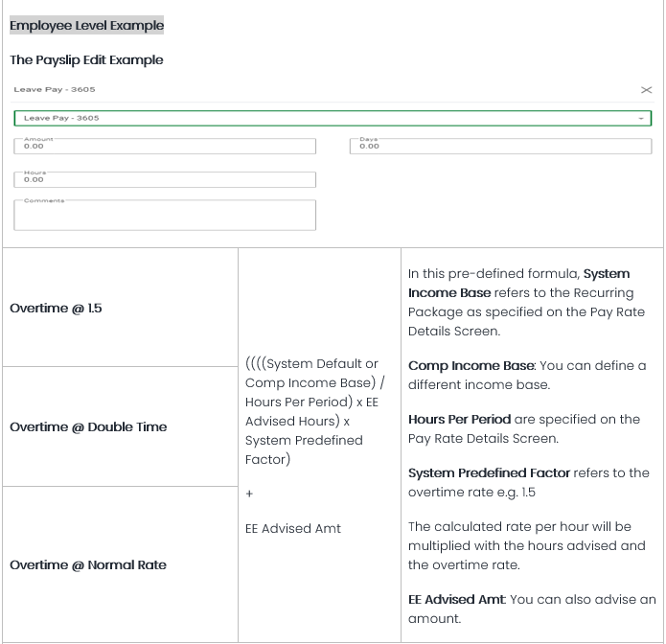Click the Amount input field
The width and height of the screenshot is (666, 644).
tap(165, 147)
